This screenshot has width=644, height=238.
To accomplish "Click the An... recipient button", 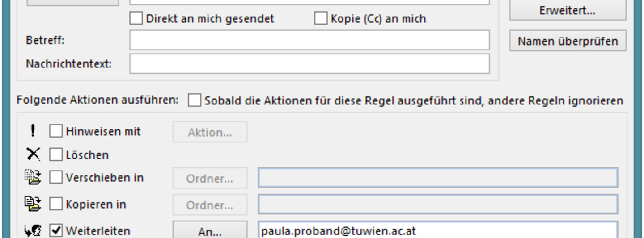I will tap(210, 230).
